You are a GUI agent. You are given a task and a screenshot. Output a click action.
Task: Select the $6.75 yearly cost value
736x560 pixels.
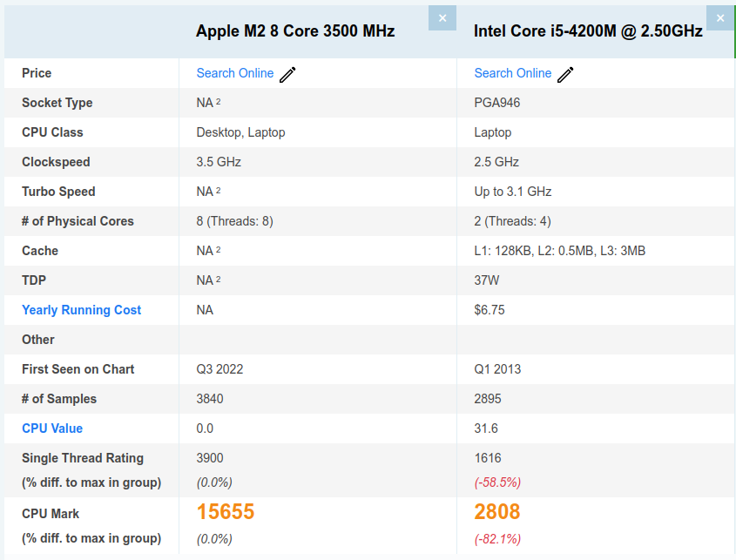click(490, 310)
